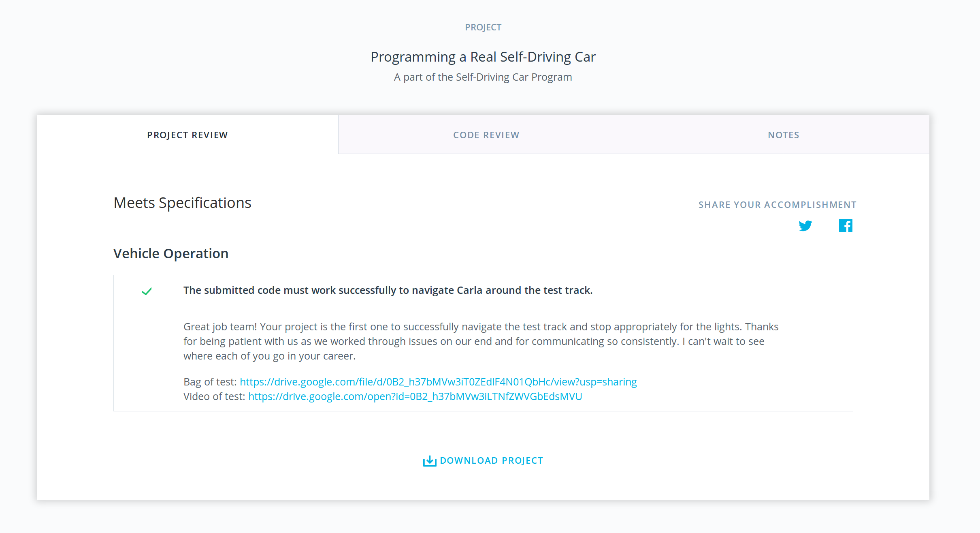980x533 pixels.
Task: Click the PROJECT label at the top
Action: point(483,27)
